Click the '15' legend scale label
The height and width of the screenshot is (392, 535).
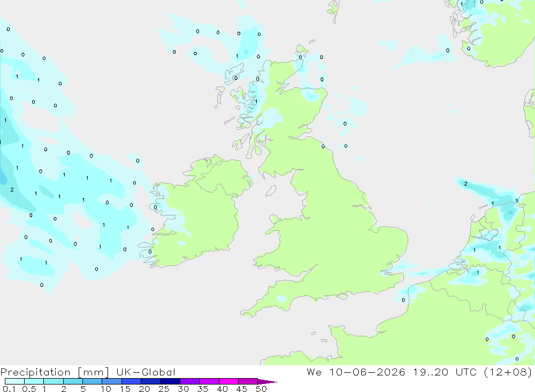[x=125, y=389]
